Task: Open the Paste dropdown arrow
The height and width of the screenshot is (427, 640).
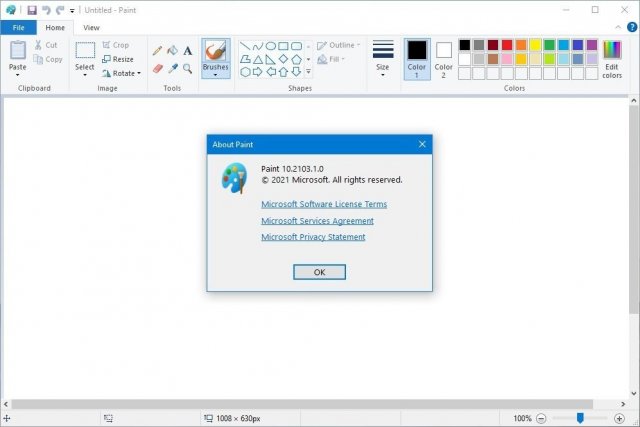Action: pyautogui.click(x=18, y=76)
